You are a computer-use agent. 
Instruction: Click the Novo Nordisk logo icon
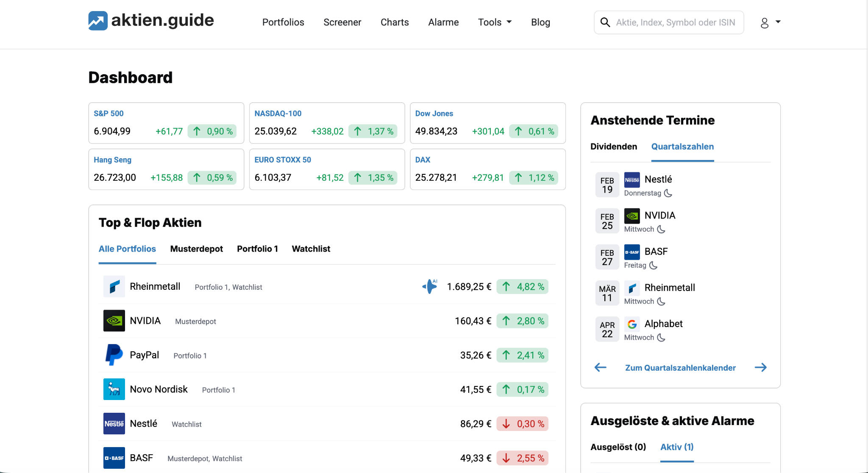114,389
